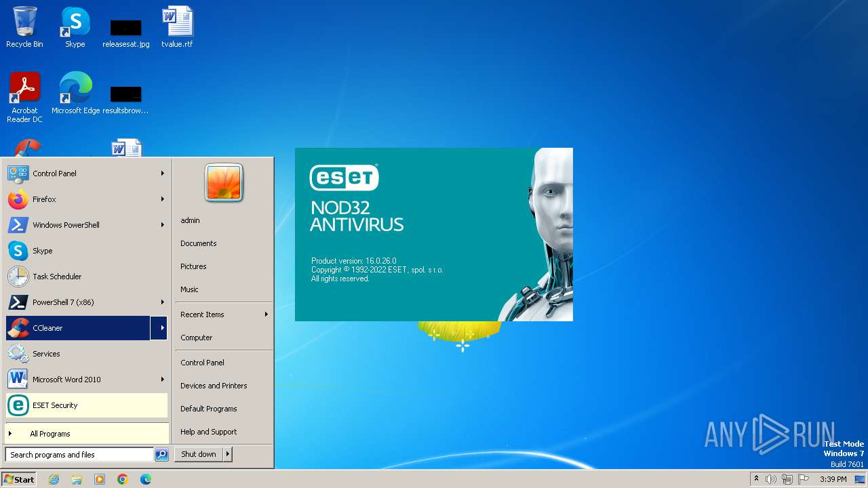Click Firefox icon in Start menu
The image size is (868, 488).
click(x=18, y=199)
